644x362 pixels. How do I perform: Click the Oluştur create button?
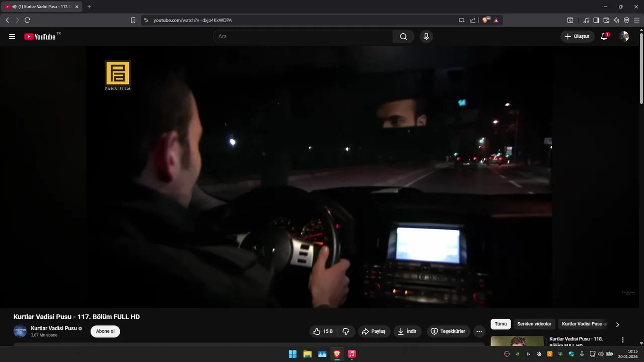click(577, 37)
